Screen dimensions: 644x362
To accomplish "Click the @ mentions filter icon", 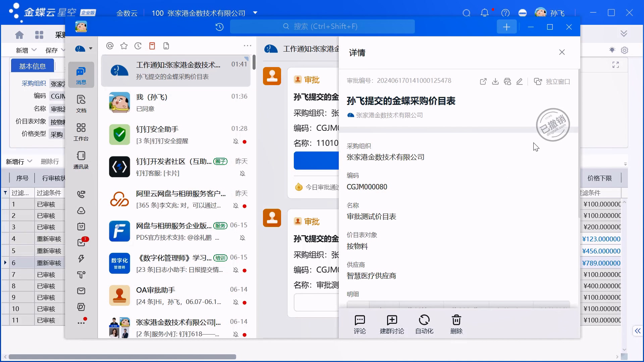I will coord(110,46).
